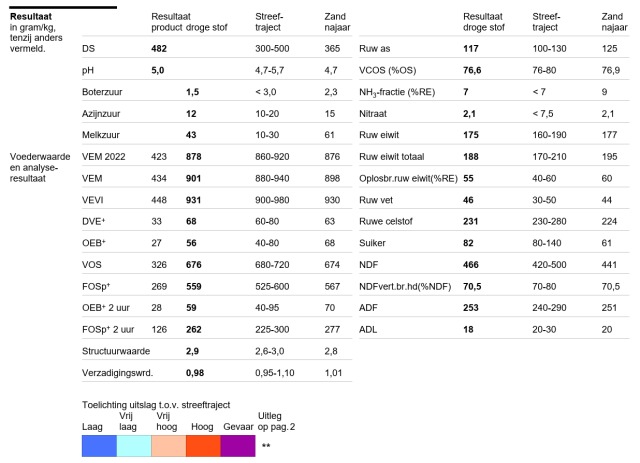640x463 pixels.
Task: Click the ADL target range 20-30
Action: tap(544, 329)
